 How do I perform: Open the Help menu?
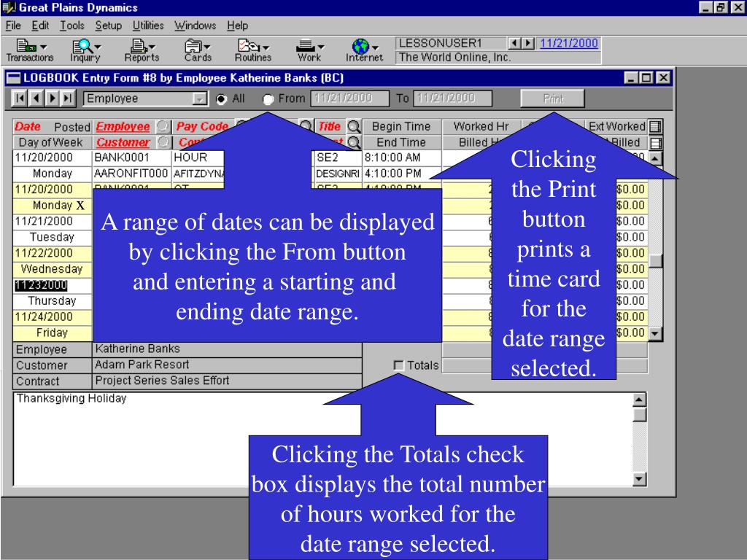coord(237,26)
